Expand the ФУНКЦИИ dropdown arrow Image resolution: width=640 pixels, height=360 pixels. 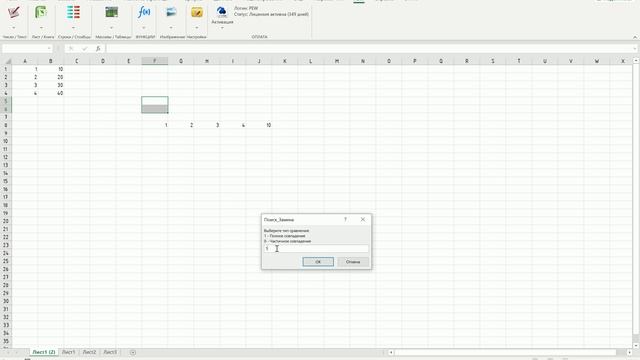pyautogui.click(x=144, y=28)
